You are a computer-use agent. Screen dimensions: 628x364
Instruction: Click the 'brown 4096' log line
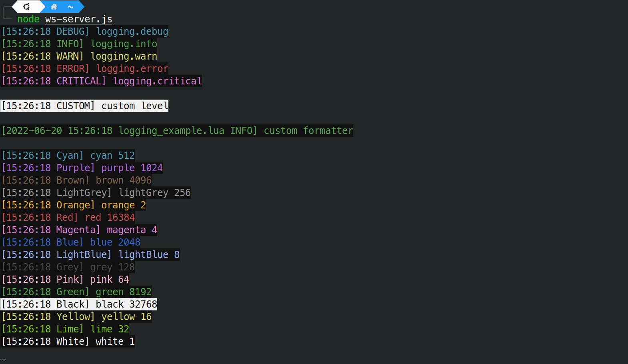click(x=76, y=180)
